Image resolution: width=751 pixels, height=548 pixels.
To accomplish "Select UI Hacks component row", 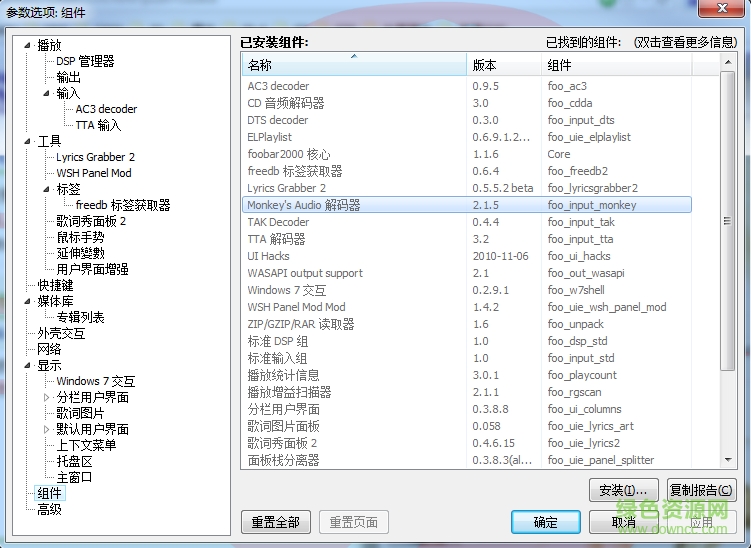I will [x=467, y=256].
